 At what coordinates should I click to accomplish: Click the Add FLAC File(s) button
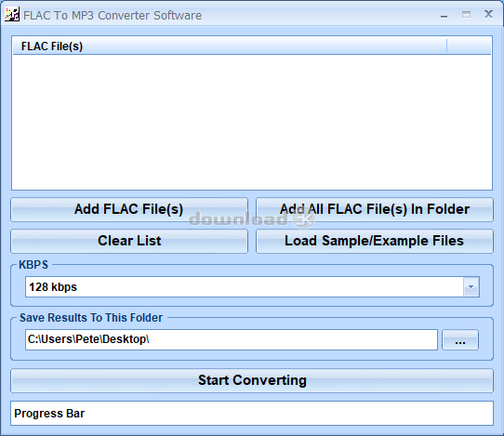[x=129, y=209]
